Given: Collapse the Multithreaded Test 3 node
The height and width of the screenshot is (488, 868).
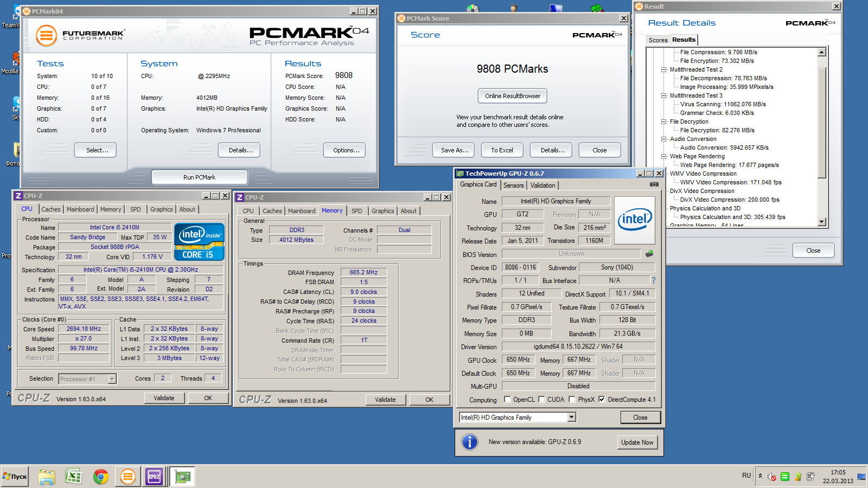Looking at the screenshot, I should click(663, 95).
